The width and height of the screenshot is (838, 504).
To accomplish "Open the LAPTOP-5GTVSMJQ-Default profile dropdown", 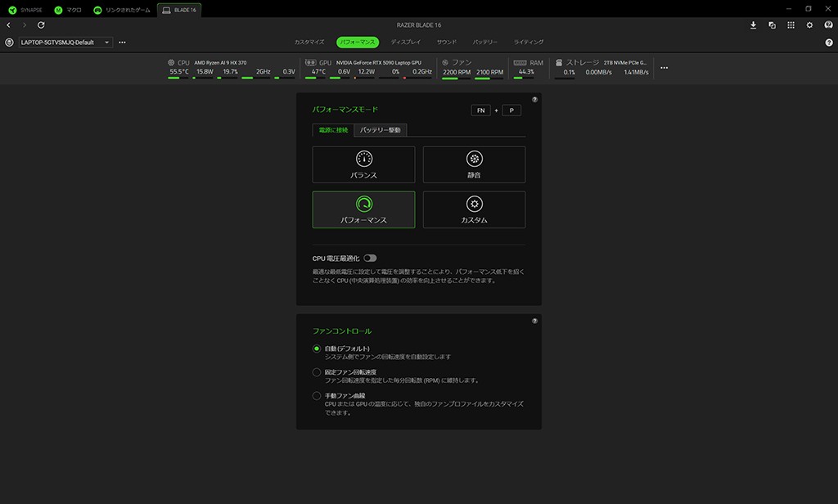I will (x=65, y=42).
